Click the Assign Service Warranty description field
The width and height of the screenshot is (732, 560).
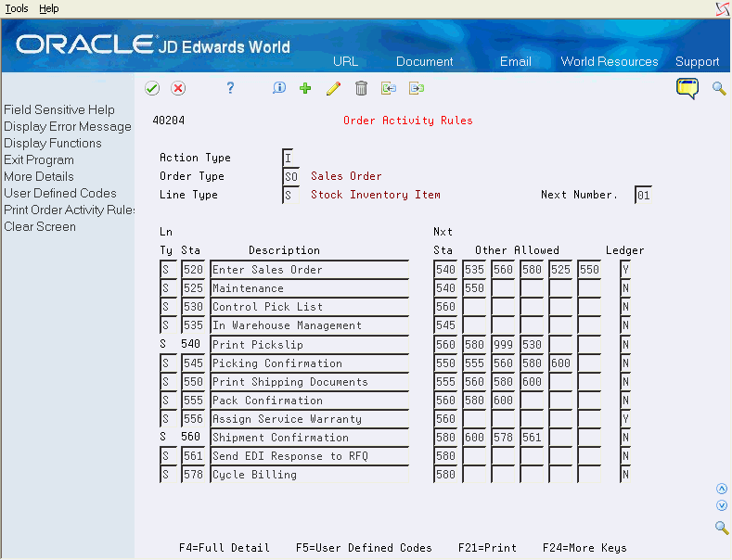(x=310, y=419)
